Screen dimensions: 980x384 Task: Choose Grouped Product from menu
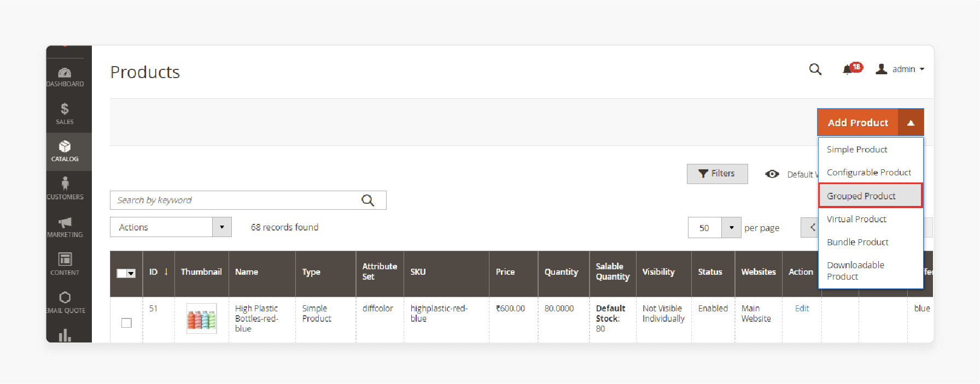871,196
